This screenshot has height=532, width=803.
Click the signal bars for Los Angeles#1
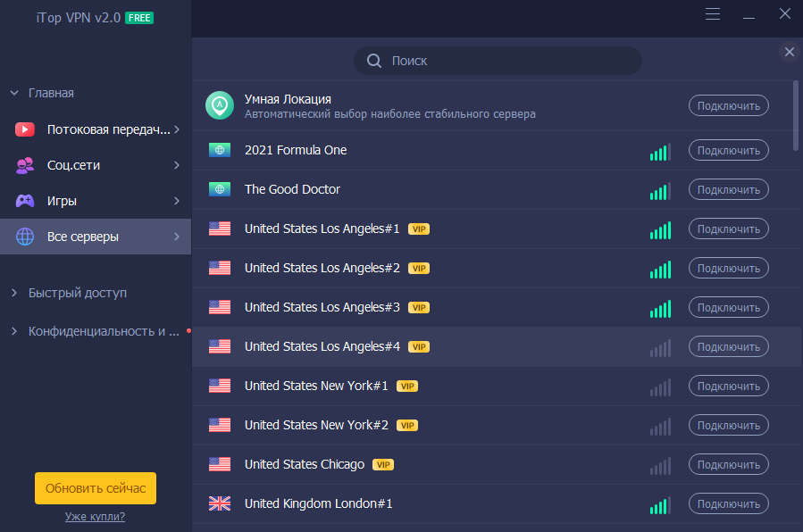click(660, 230)
